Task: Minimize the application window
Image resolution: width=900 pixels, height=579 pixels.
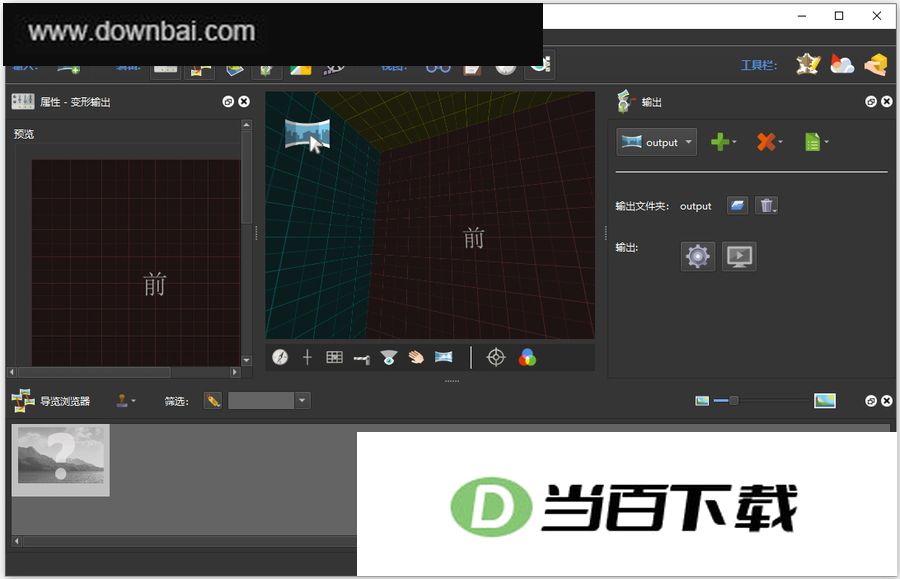Action: [802, 15]
